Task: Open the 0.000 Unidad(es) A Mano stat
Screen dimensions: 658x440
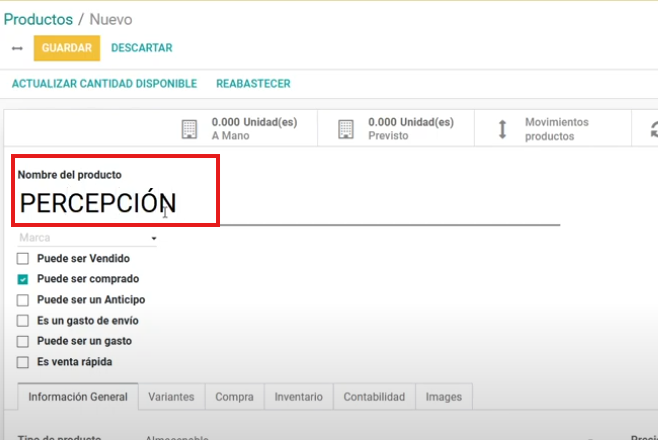Action: click(x=239, y=128)
